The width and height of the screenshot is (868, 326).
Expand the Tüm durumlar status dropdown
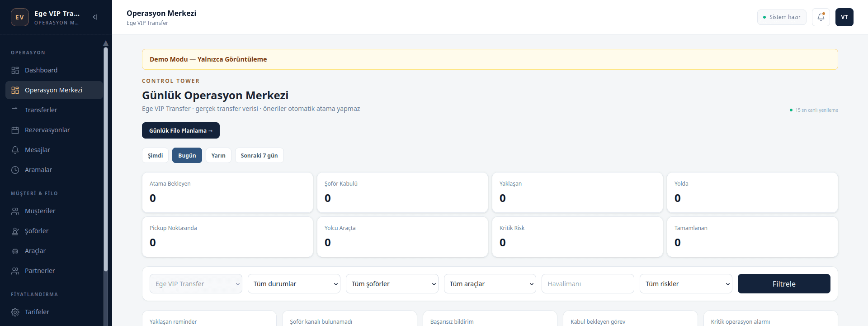(294, 284)
